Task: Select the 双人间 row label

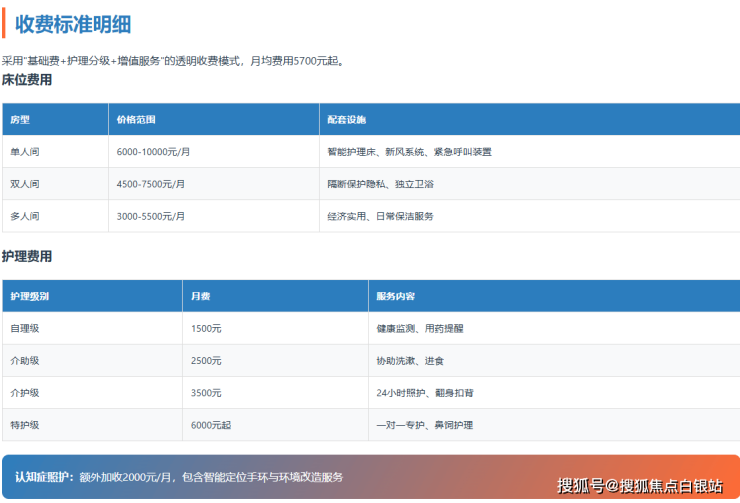Action: (25, 184)
